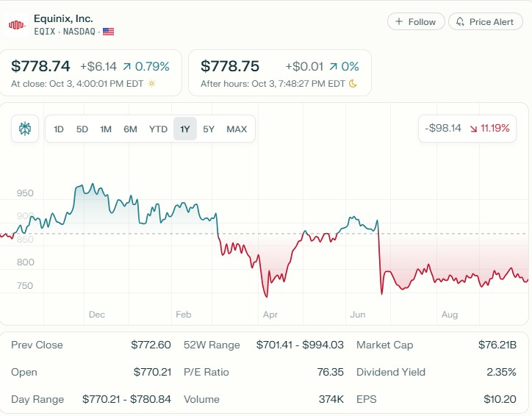Click the sun icon next to close time
The width and height of the screenshot is (532, 416).
point(151,84)
